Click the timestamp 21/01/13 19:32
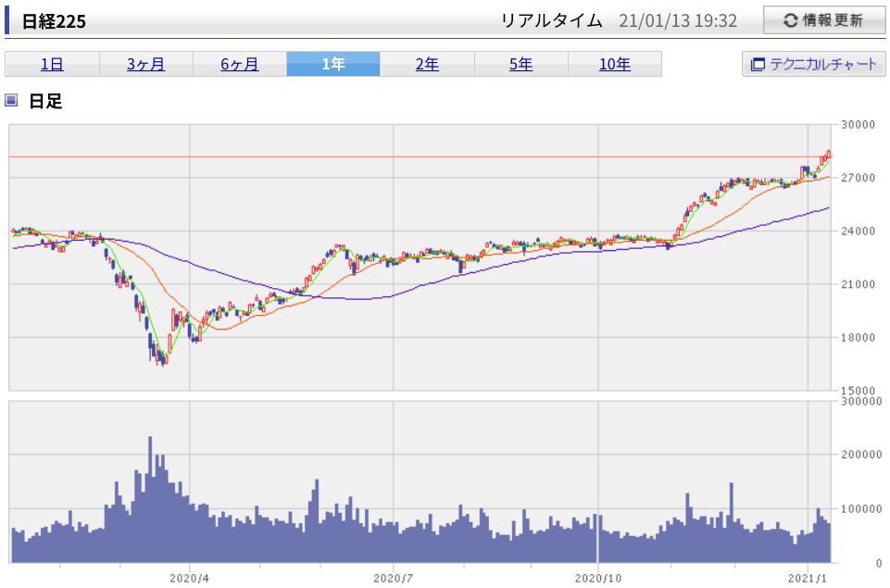The image size is (890, 588). tap(678, 21)
